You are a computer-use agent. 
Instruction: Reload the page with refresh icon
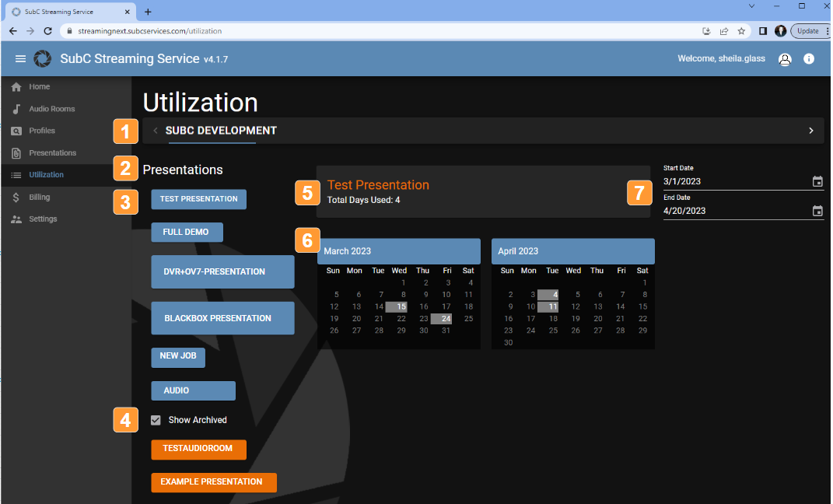(x=47, y=31)
